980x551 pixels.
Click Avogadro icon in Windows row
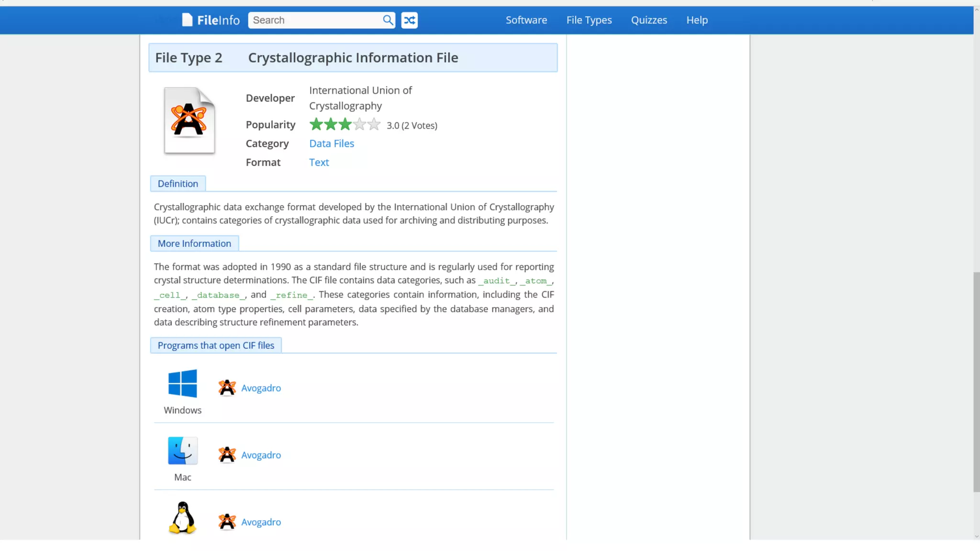point(227,388)
